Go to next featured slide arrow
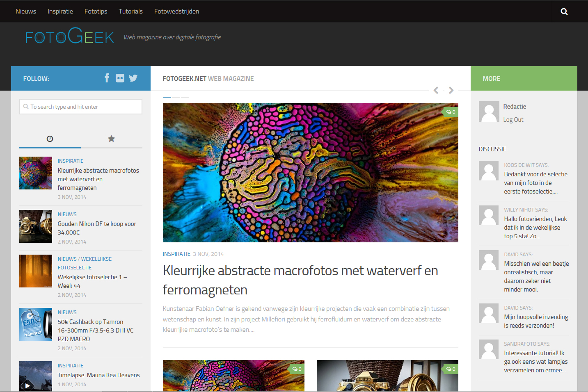 click(x=451, y=90)
